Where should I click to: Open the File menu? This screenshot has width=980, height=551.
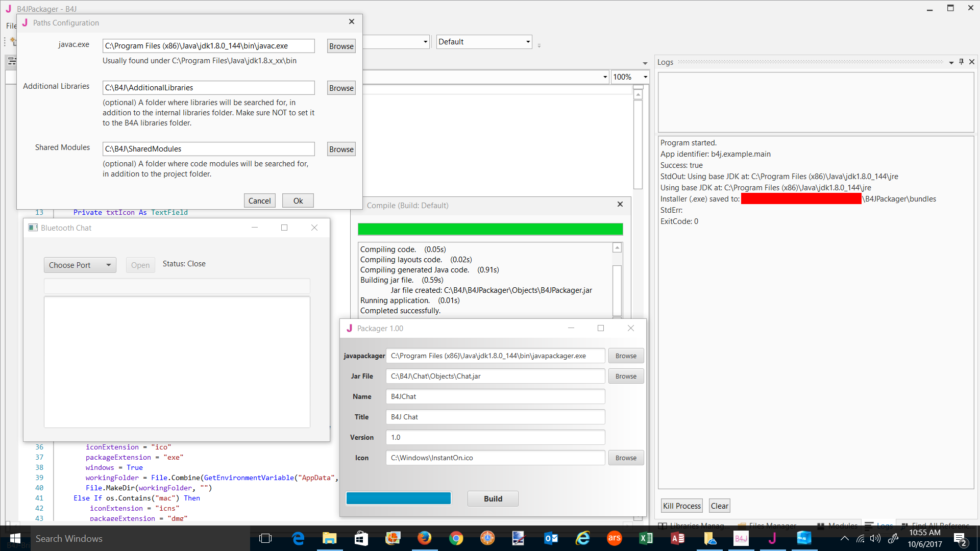pyautogui.click(x=10, y=26)
